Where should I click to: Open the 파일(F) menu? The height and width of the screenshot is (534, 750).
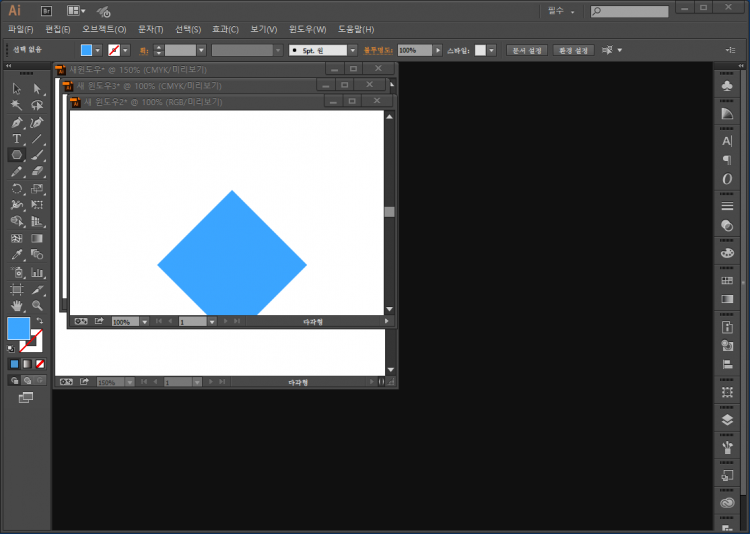[x=20, y=29]
